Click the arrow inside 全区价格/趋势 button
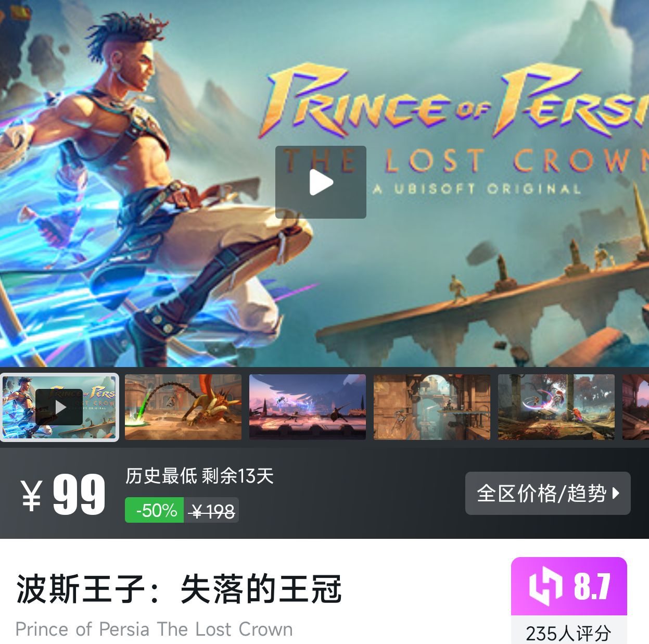 click(616, 493)
